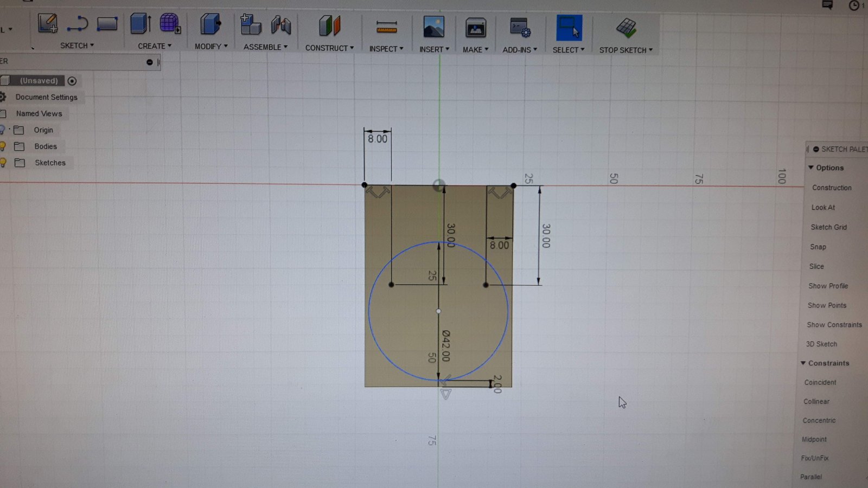The height and width of the screenshot is (488, 868).
Task: Toggle Sketches visibility light bulb
Action: pos(3,163)
